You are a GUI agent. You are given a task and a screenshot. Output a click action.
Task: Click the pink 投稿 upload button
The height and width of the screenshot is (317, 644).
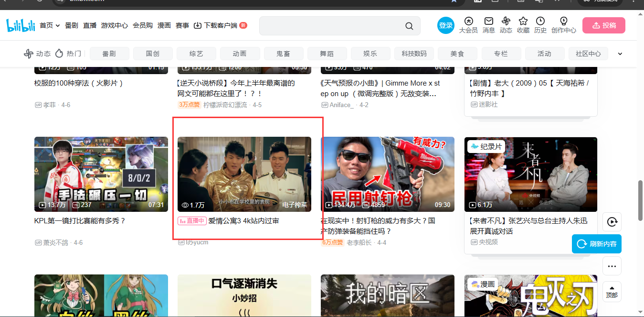(x=603, y=26)
